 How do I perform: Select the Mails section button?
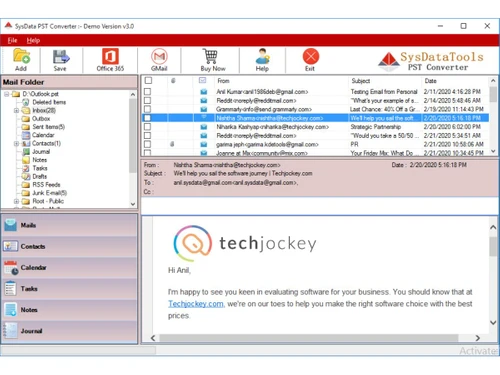click(x=69, y=225)
